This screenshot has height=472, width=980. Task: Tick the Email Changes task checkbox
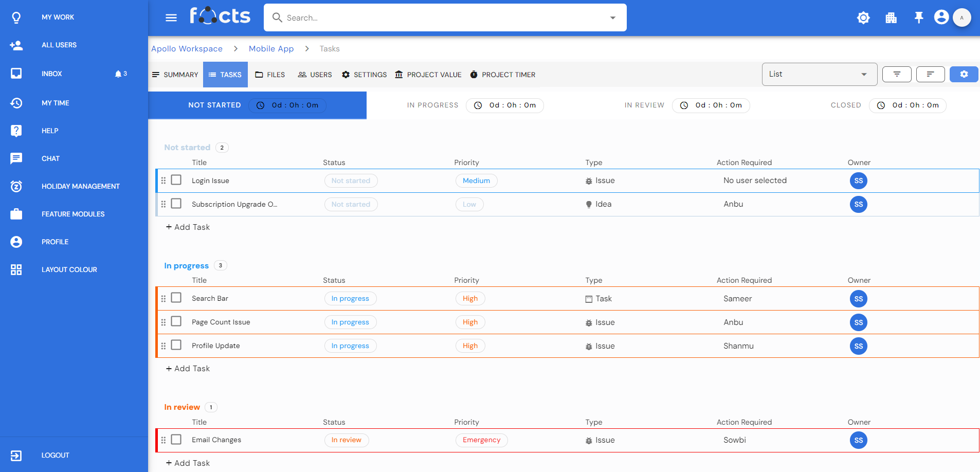pyautogui.click(x=176, y=440)
